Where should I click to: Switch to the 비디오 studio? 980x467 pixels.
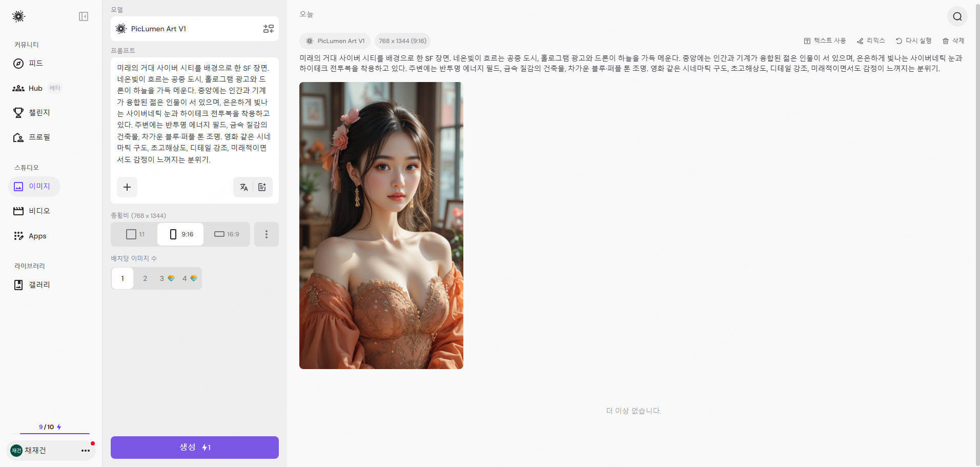tap(38, 211)
